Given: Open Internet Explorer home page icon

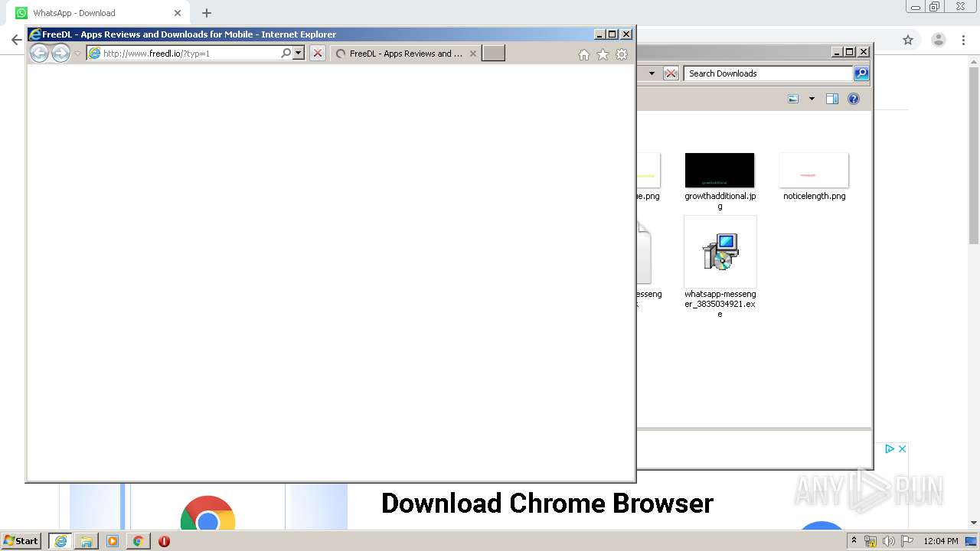Looking at the screenshot, I should click(584, 54).
